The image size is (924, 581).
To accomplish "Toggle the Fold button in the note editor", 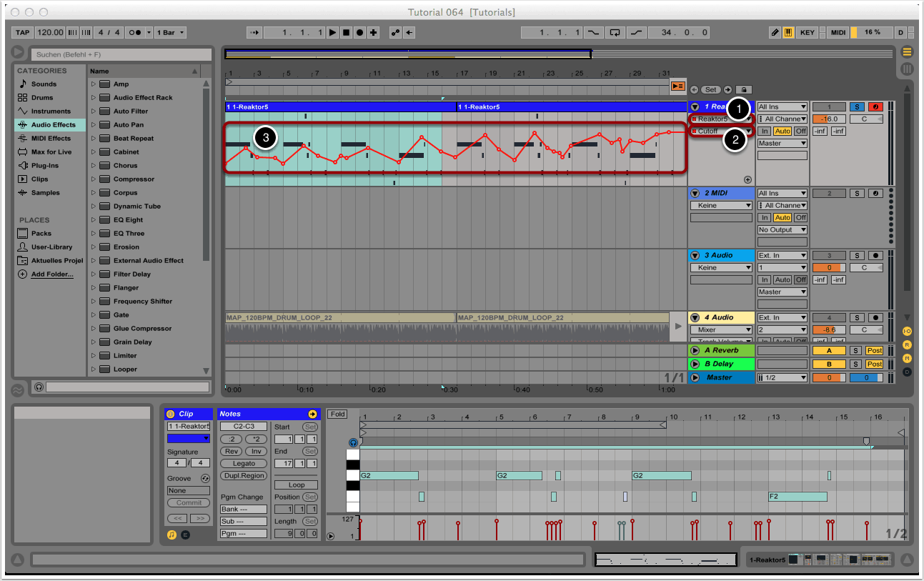I will click(337, 414).
